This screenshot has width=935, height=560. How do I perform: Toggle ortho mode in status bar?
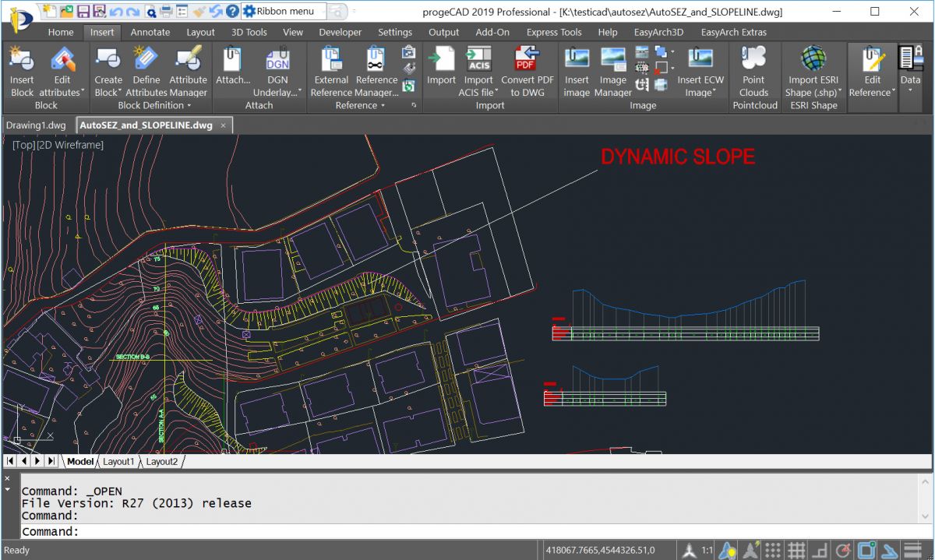coord(819,550)
